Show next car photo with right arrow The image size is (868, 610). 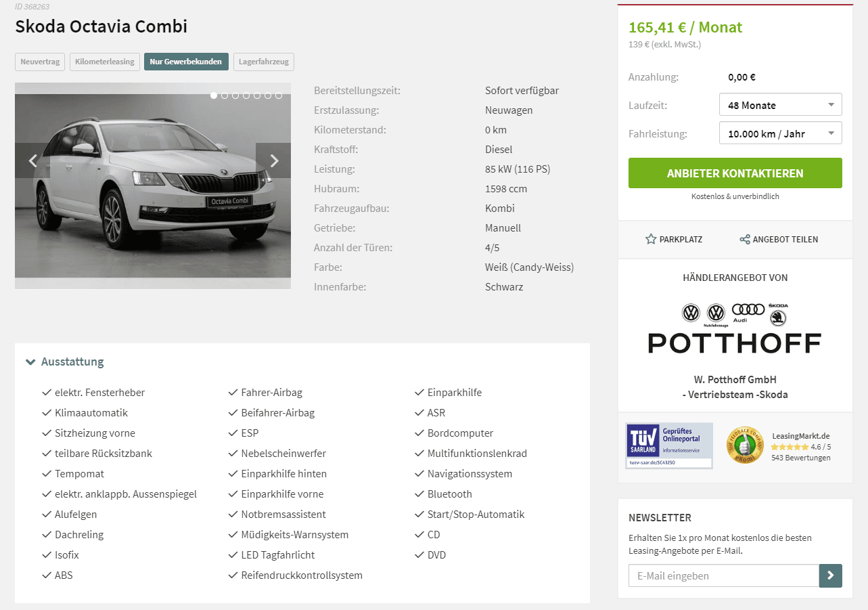point(273,160)
